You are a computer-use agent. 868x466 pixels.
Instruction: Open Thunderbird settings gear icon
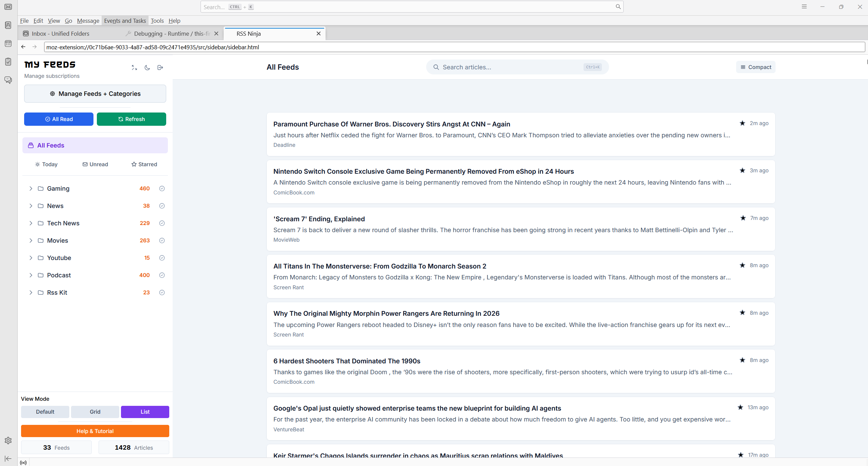coord(8,440)
